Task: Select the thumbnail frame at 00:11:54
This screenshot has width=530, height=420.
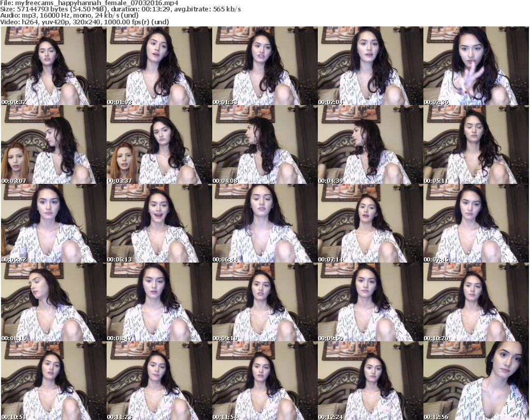Action: 264,381
